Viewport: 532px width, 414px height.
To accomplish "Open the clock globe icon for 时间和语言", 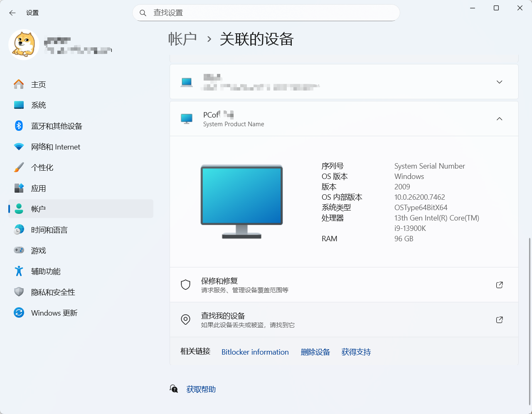I will (19, 230).
